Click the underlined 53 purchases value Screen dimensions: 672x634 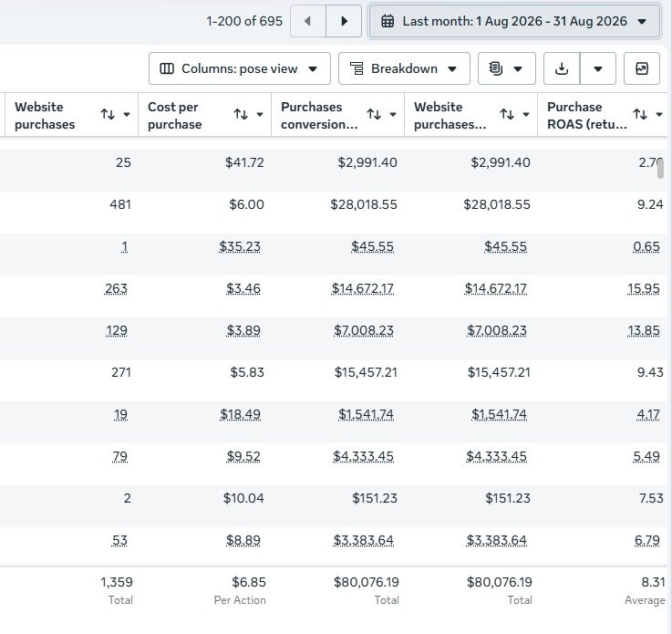119,541
